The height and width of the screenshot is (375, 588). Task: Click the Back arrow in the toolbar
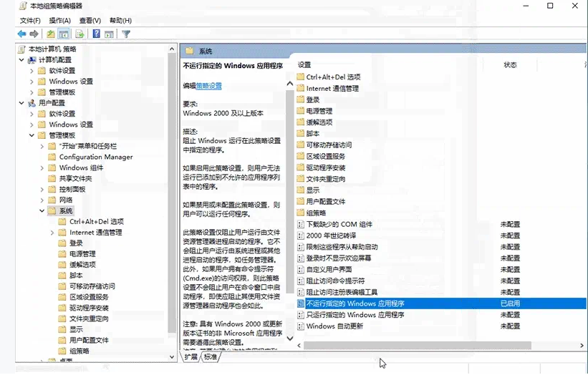21,34
